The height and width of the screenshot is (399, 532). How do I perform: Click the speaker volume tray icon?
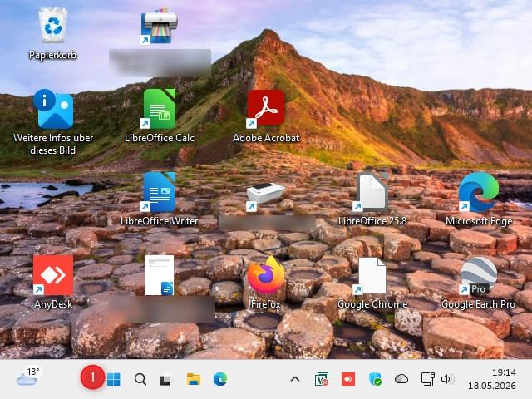[x=447, y=379]
